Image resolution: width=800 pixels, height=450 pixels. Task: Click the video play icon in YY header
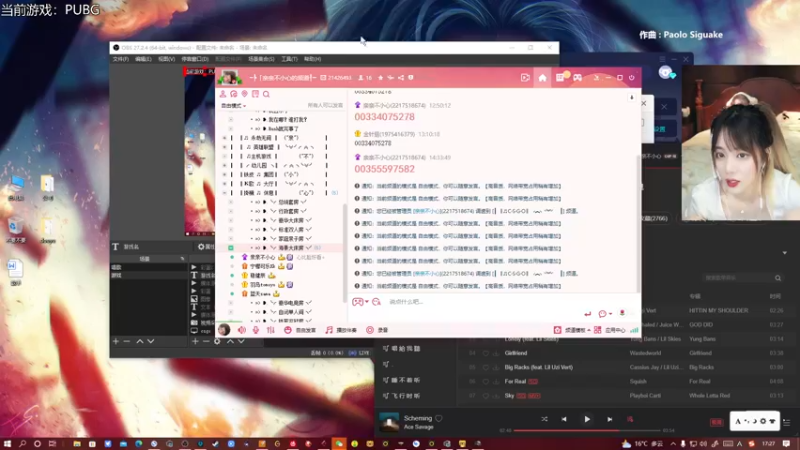[525, 78]
